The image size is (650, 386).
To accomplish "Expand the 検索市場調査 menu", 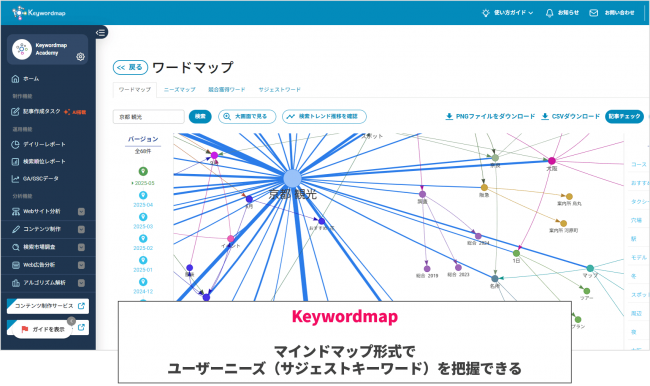I will pyautogui.click(x=81, y=247).
